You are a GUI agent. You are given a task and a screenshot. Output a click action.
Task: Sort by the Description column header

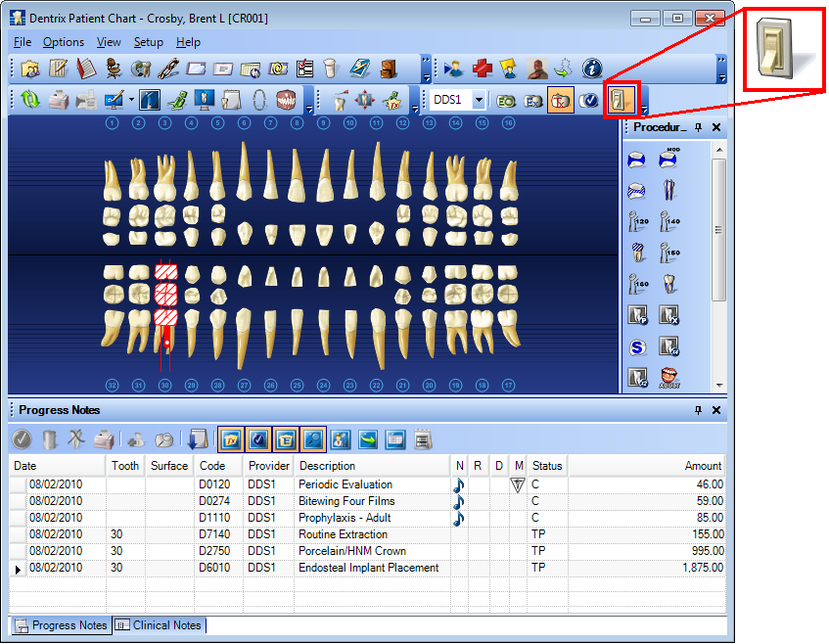(x=372, y=466)
